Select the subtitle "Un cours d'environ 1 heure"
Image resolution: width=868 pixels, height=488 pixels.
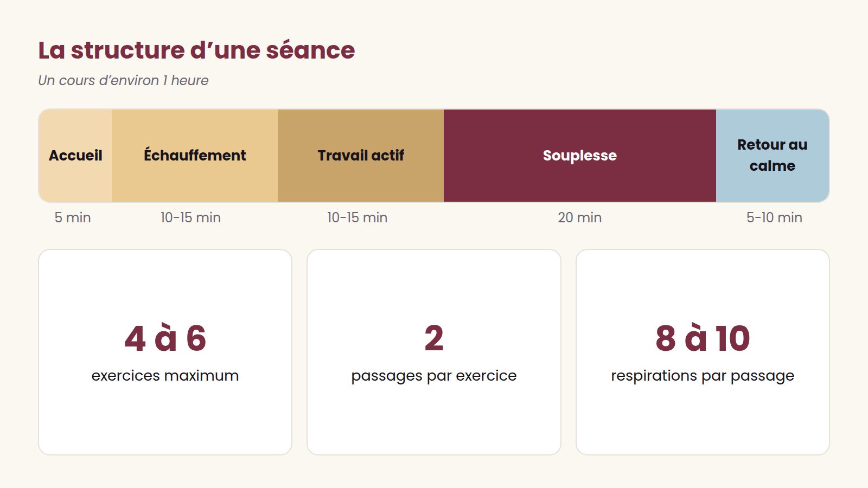point(123,80)
